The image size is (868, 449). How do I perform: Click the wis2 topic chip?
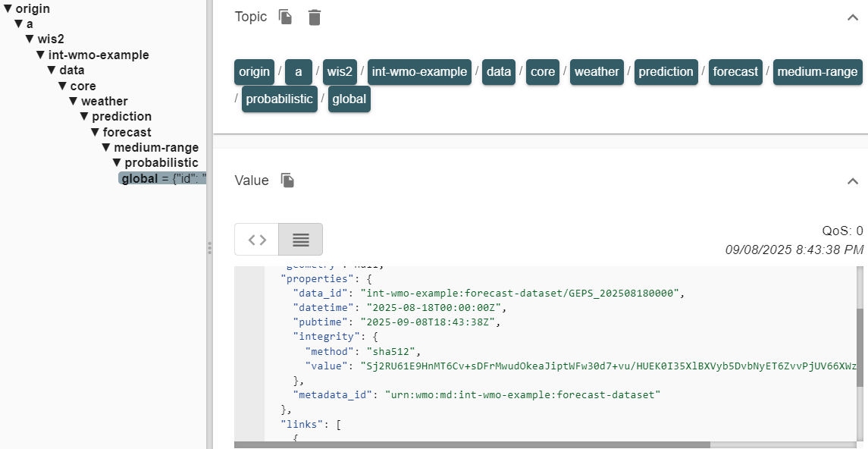point(340,72)
